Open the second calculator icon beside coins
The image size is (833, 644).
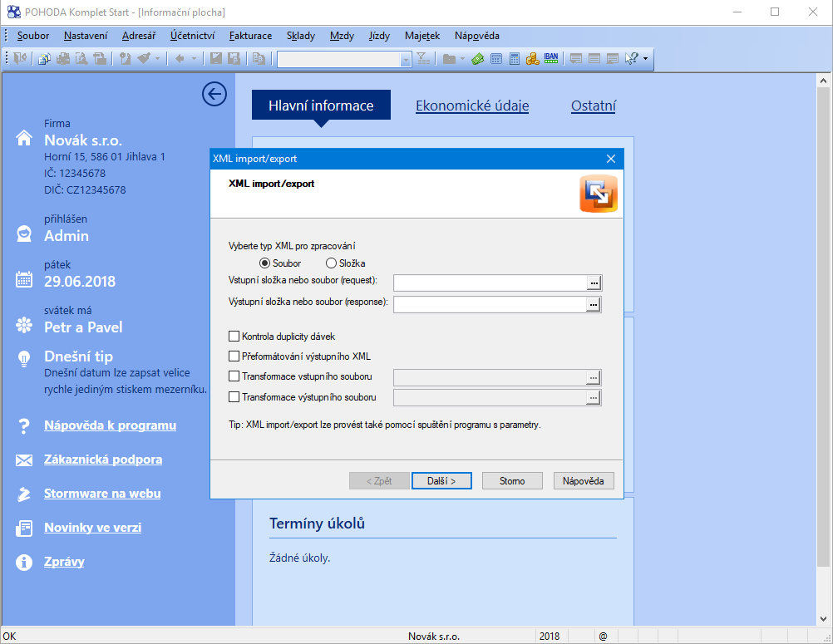515,58
